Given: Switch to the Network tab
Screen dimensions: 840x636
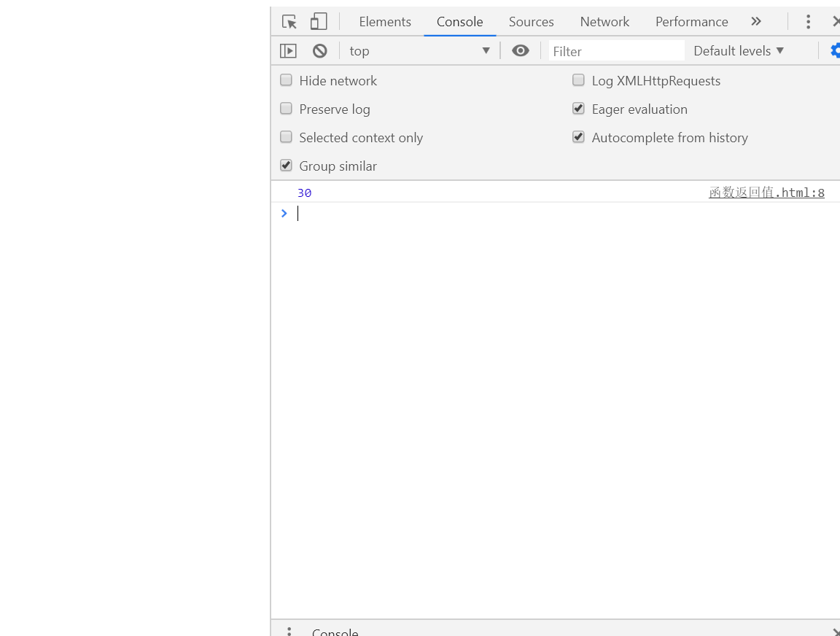Looking at the screenshot, I should [x=604, y=22].
